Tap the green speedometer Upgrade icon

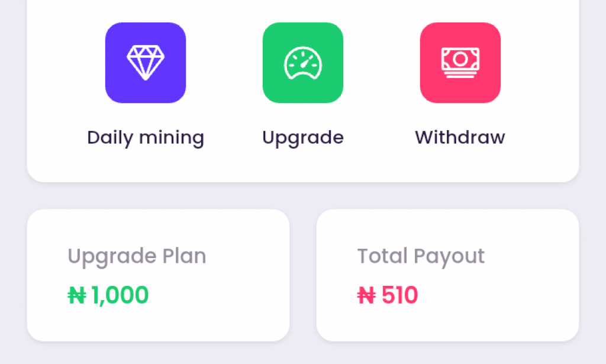tap(303, 63)
